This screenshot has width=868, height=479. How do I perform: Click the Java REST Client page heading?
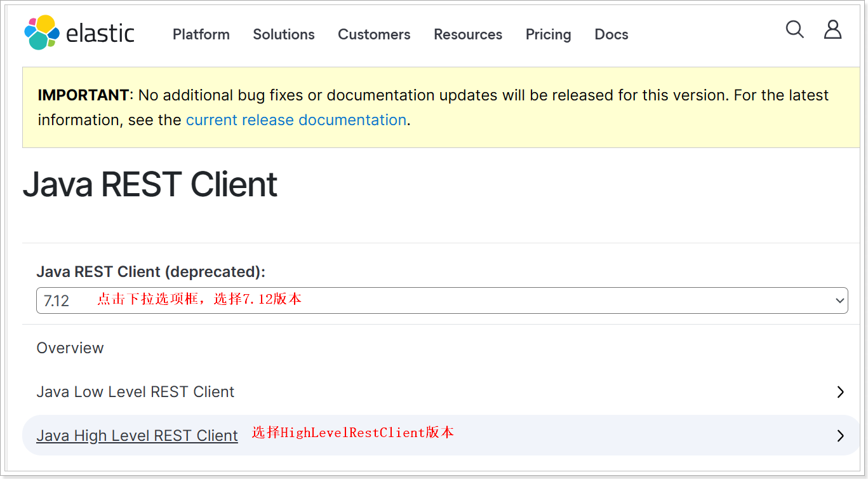(x=150, y=185)
